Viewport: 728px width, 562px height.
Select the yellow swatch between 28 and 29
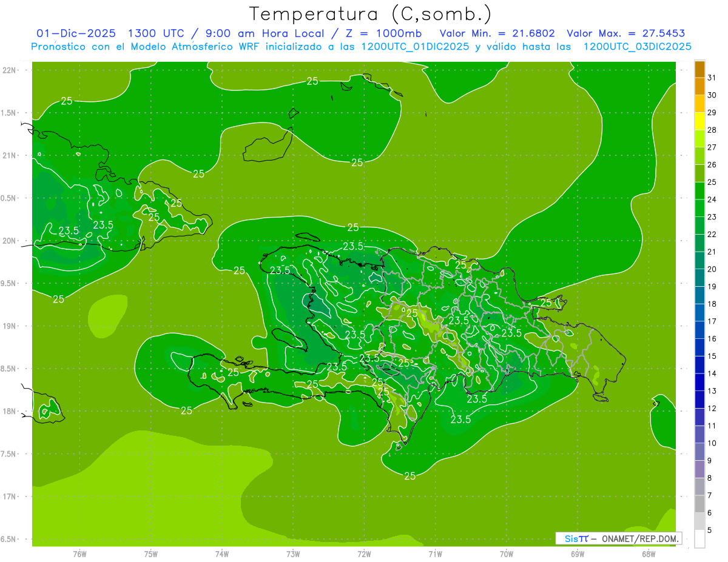pos(699,121)
